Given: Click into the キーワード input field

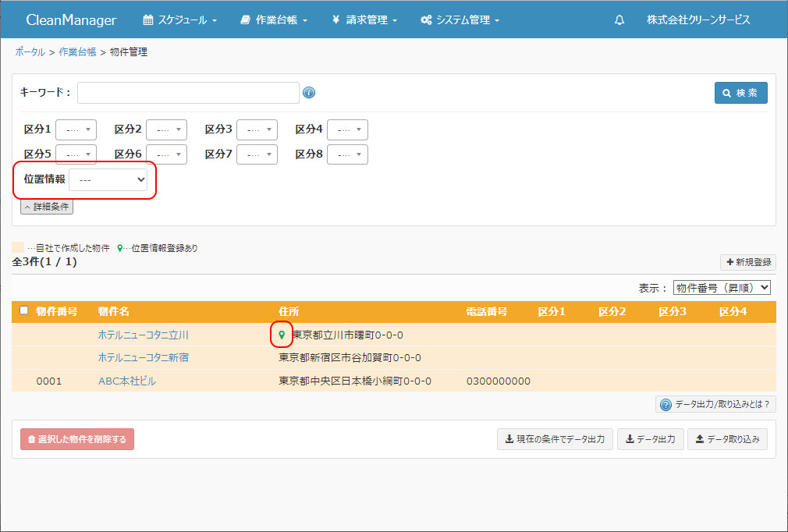Looking at the screenshot, I should (x=188, y=93).
